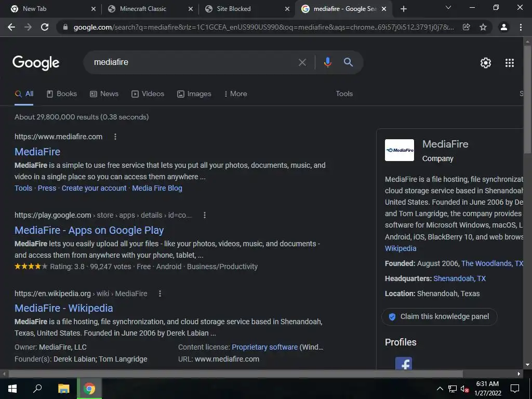The width and height of the screenshot is (532, 399).
Task: Open the Wikipedia link in knowledge panel
Action: tap(401, 248)
